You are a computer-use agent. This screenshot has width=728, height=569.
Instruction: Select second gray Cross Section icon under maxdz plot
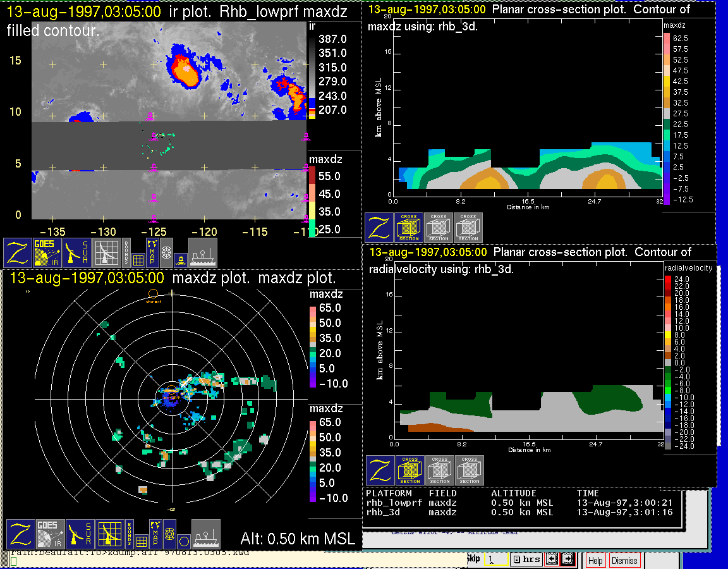point(468,228)
